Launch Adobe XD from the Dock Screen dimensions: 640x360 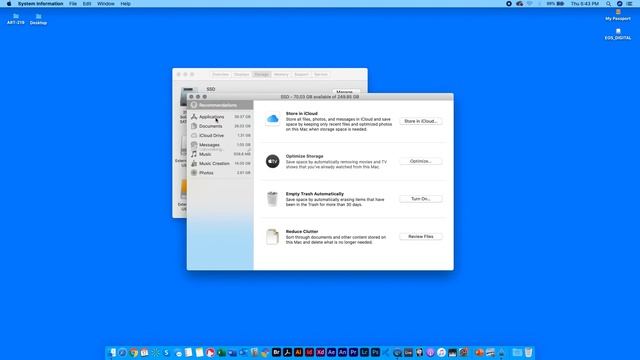click(320, 352)
